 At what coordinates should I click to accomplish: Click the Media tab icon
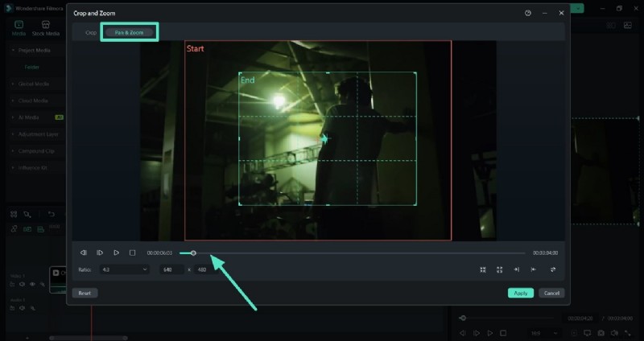click(x=19, y=25)
